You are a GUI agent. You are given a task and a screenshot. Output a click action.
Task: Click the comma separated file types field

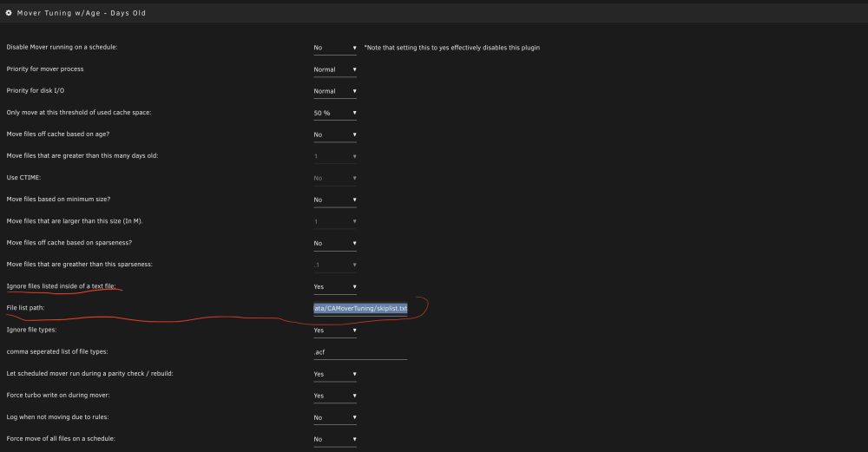pos(360,352)
